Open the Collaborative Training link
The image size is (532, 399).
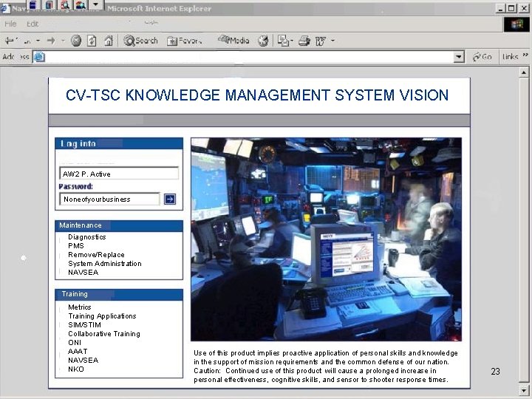[x=104, y=333]
